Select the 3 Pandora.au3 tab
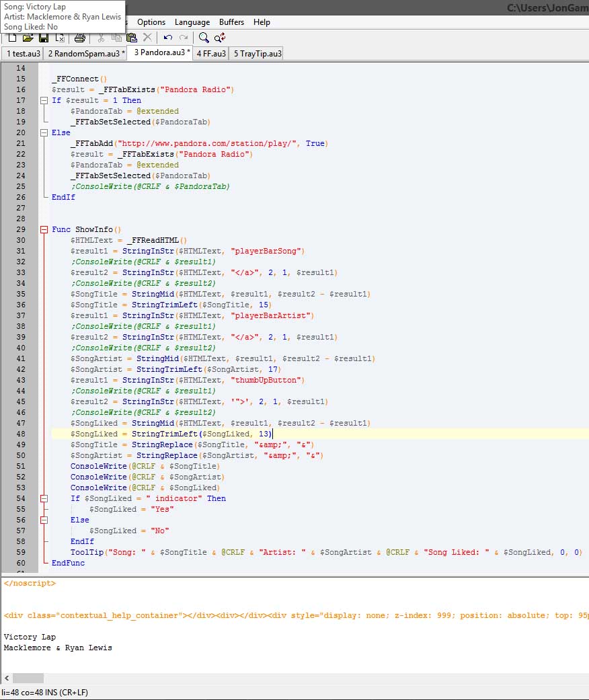Image resolution: width=589 pixels, height=700 pixels. (161, 52)
